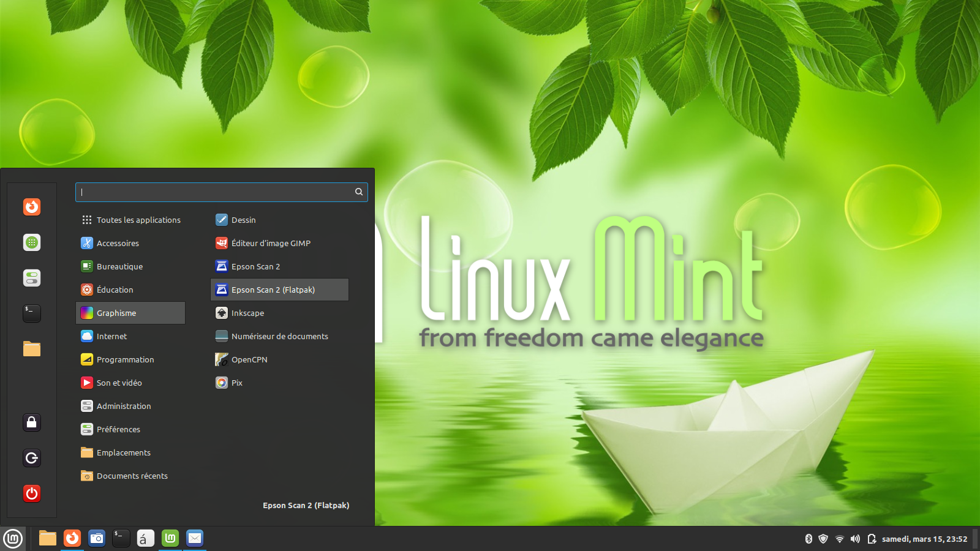Click the logout icon in menu sidebar
This screenshot has height=551, width=980.
32,458
